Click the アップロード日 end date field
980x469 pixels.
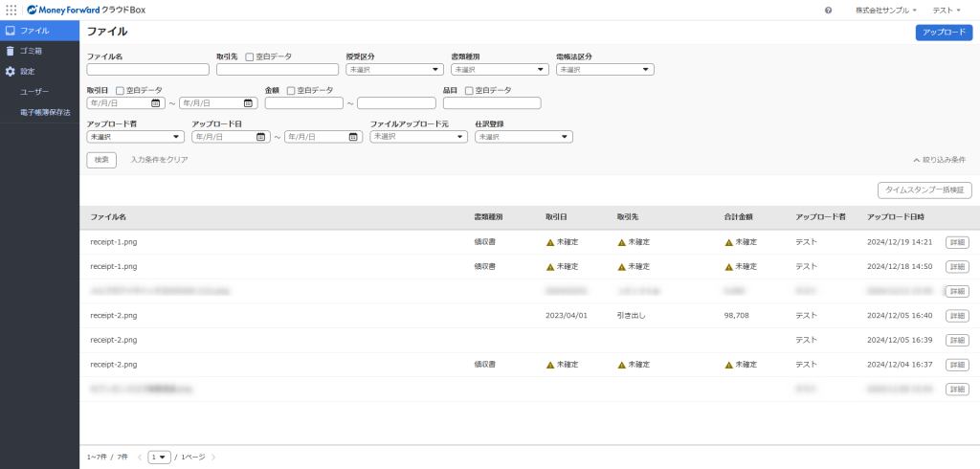point(323,137)
